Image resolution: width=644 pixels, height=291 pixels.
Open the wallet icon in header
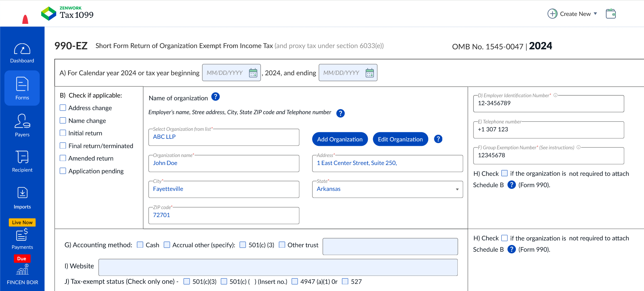click(x=610, y=14)
